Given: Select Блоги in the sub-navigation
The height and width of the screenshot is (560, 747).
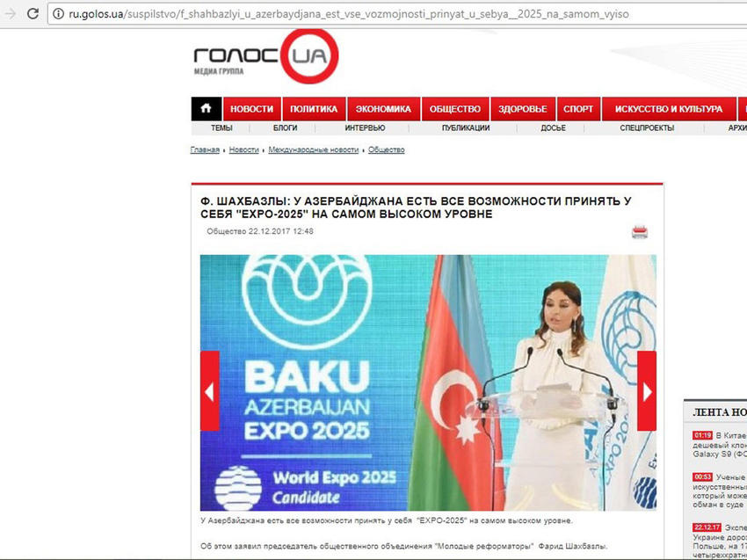Looking at the screenshot, I should pyautogui.click(x=285, y=127).
